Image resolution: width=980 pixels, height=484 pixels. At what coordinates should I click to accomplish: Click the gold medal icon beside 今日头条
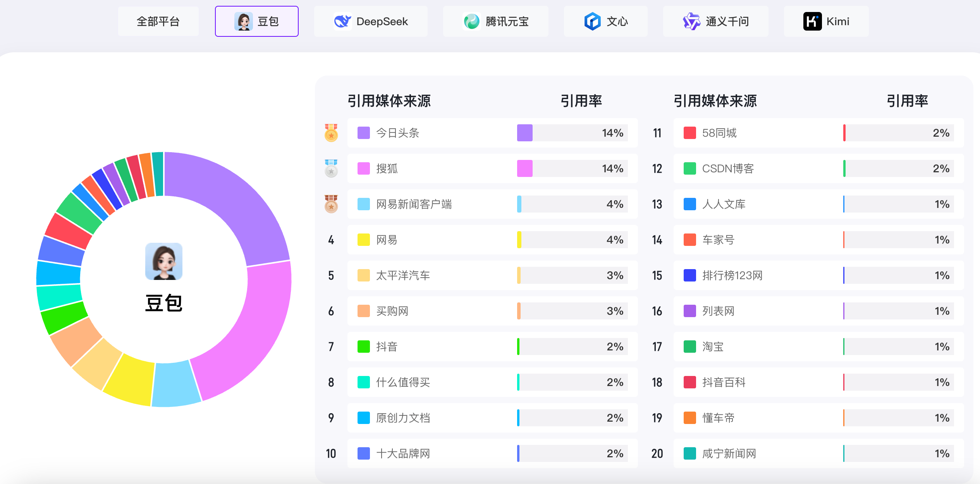point(331,133)
